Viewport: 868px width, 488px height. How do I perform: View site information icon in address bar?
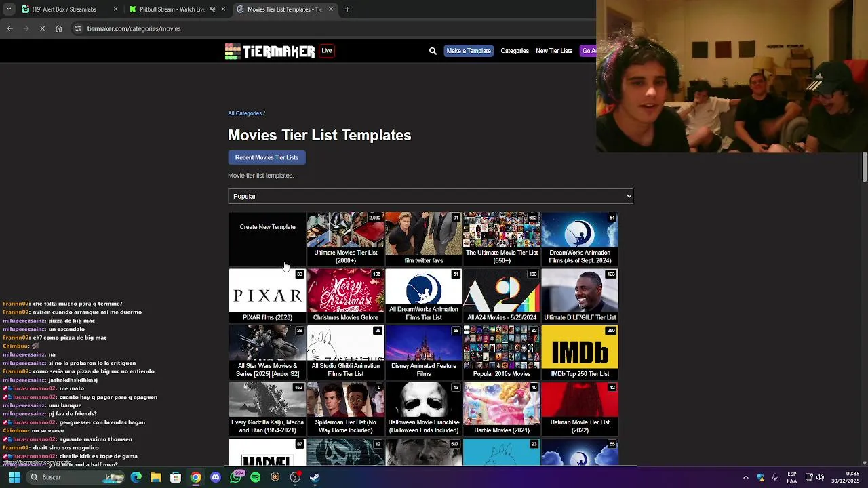pos(78,28)
